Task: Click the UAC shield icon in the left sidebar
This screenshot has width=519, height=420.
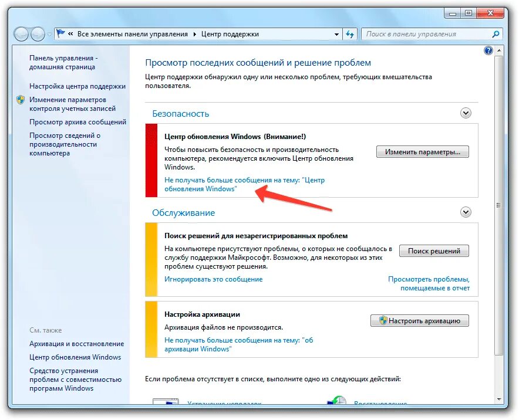Action: [x=21, y=100]
